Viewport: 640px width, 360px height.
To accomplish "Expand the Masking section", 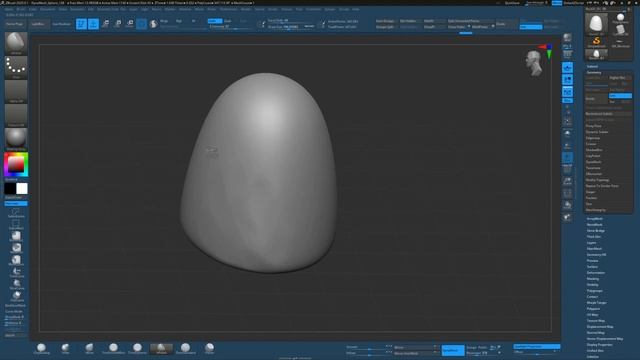I will click(593, 279).
